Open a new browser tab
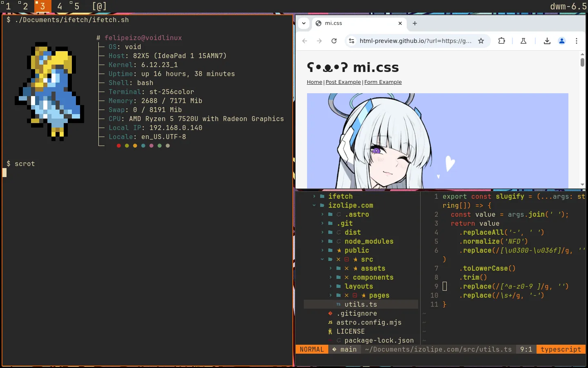 [415, 23]
